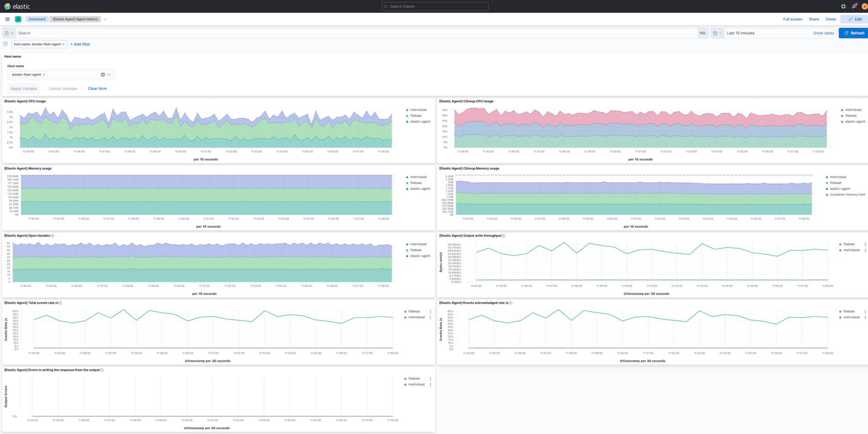Click the [Elastic Agent] Agent metrics breadcrumb
The width and height of the screenshot is (868, 434).
[x=75, y=19]
